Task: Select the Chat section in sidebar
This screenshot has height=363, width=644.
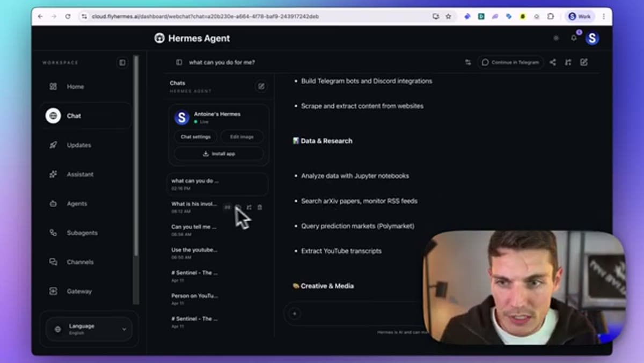Action: tap(86, 115)
